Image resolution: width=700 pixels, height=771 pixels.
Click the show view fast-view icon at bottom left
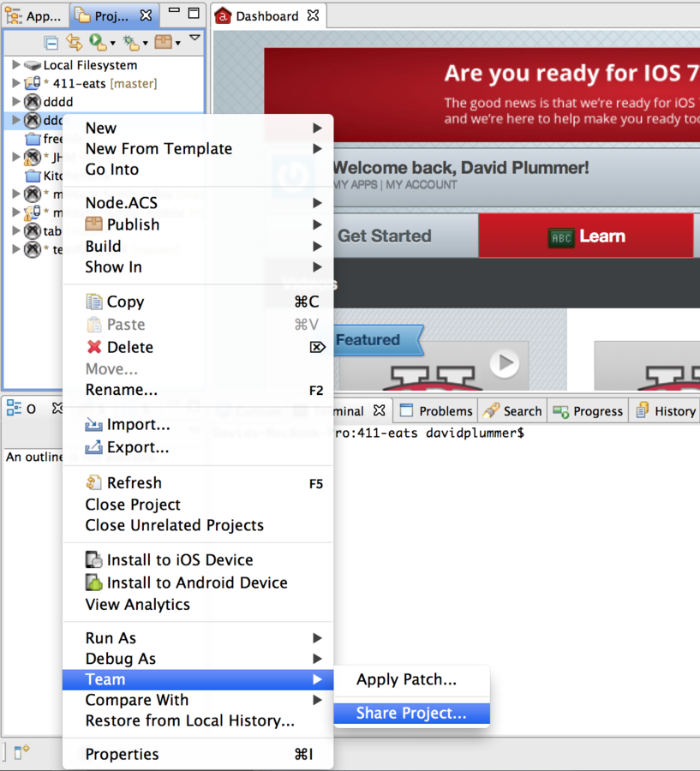pyautogui.click(x=21, y=752)
